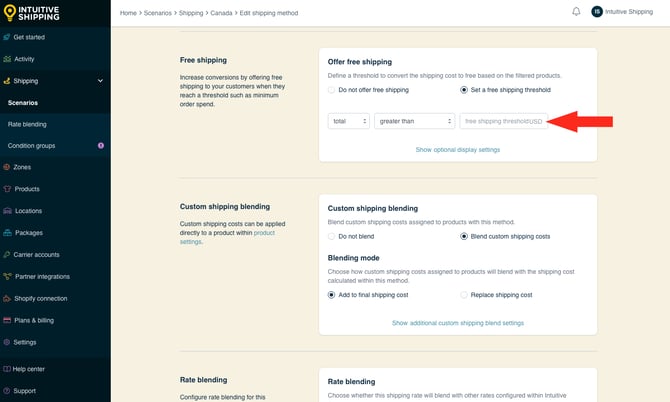Go to Products page
Viewport: 670px width, 402px height.
[27, 189]
